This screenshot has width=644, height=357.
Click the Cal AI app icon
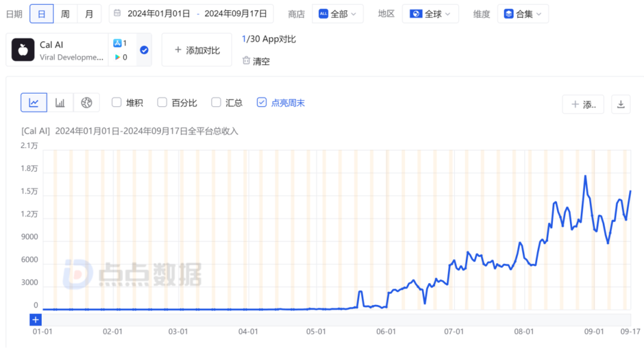(22, 50)
